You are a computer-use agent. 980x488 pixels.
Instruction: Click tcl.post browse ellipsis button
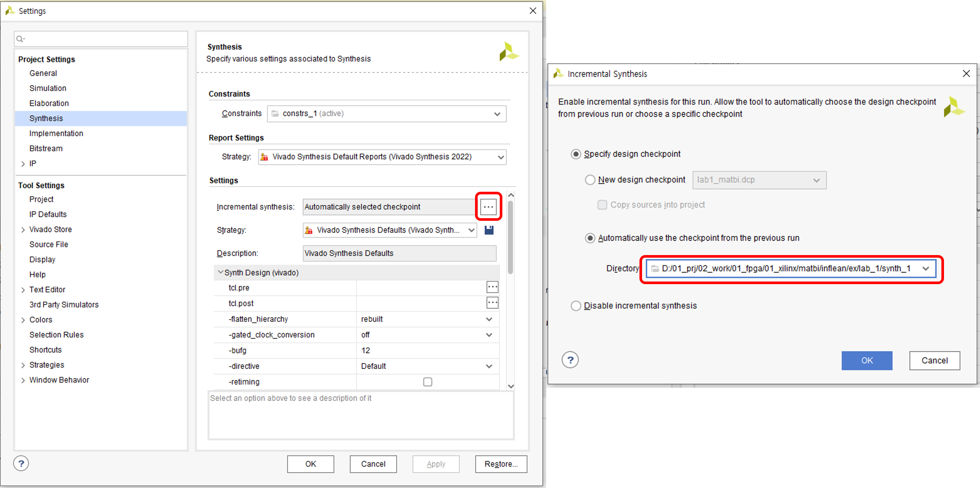(x=492, y=303)
